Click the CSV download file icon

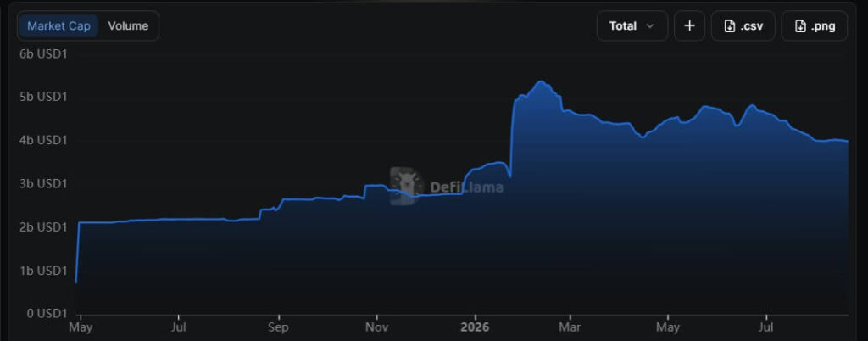click(730, 26)
